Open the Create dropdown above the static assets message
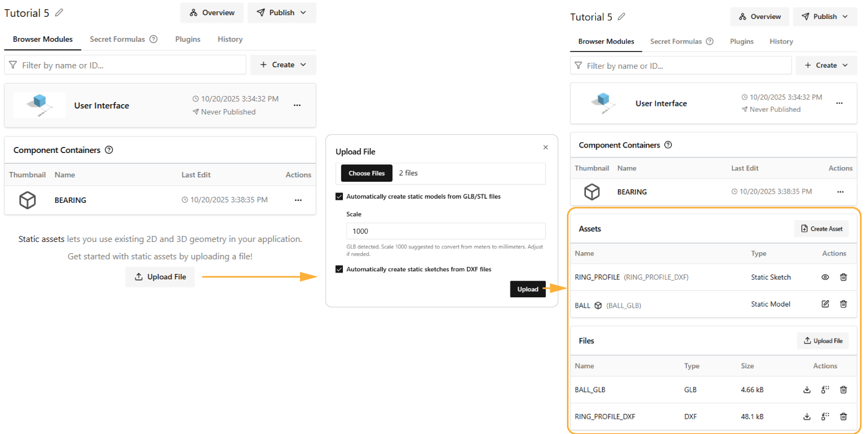868x434 pixels. pyautogui.click(x=283, y=65)
